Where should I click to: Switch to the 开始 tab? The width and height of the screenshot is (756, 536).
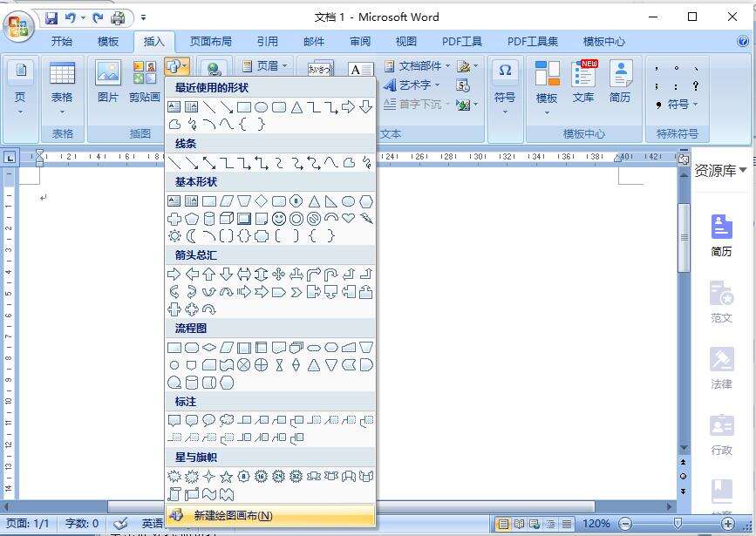tap(62, 42)
